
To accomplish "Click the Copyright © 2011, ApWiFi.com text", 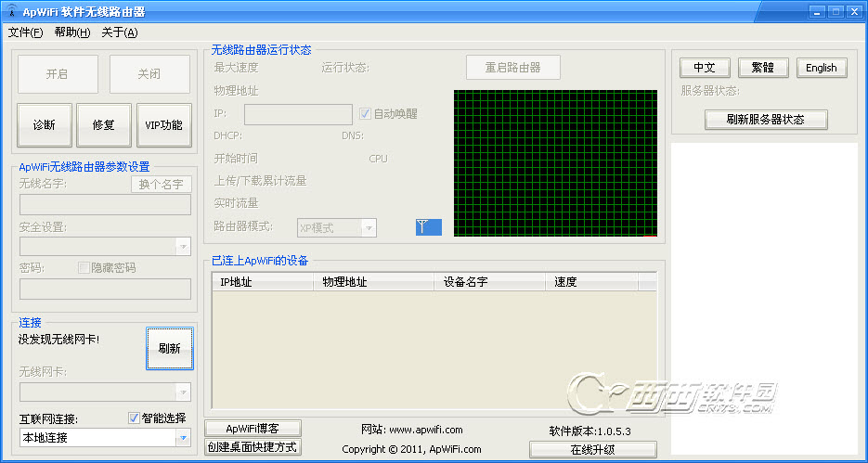I will point(412,449).
